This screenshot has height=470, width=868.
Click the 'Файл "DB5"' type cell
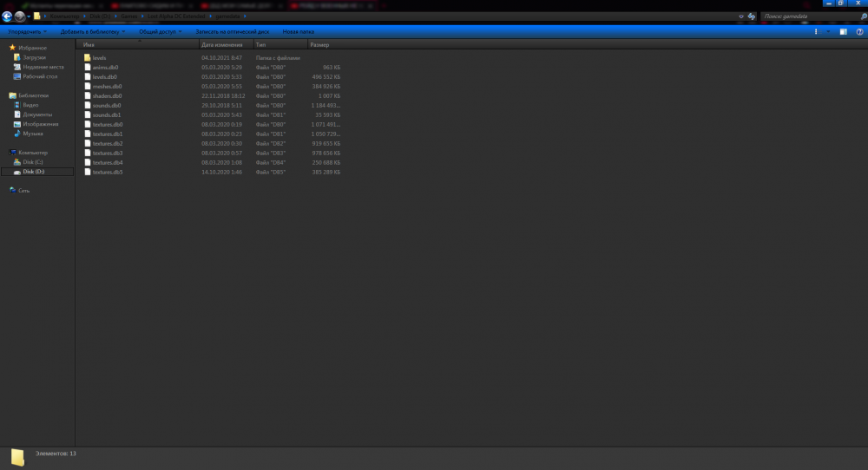[271, 172]
